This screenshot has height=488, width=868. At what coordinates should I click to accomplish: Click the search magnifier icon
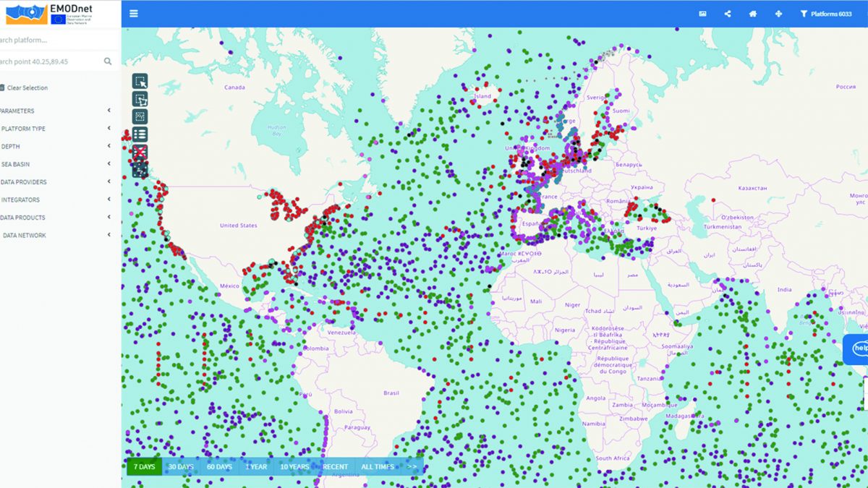pos(108,61)
